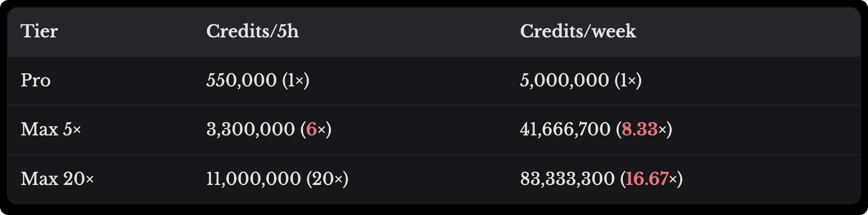
Task: Click the (1×) after 550,000
Action: [x=296, y=81]
